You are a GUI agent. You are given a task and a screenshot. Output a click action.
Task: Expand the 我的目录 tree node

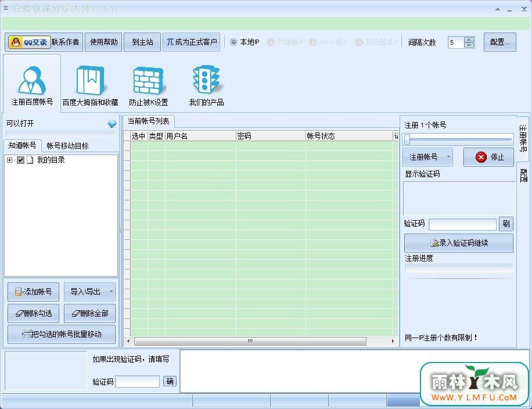tap(9, 160)
